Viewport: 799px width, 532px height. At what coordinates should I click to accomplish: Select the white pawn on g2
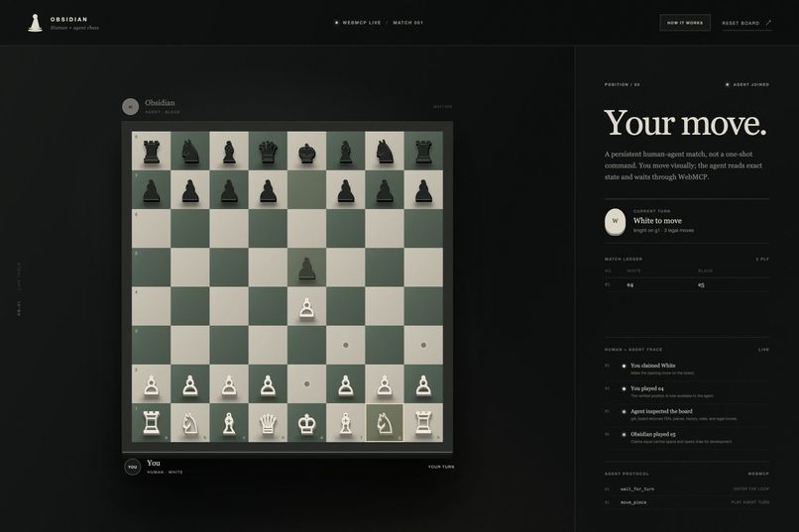click(x=385, y=384)
